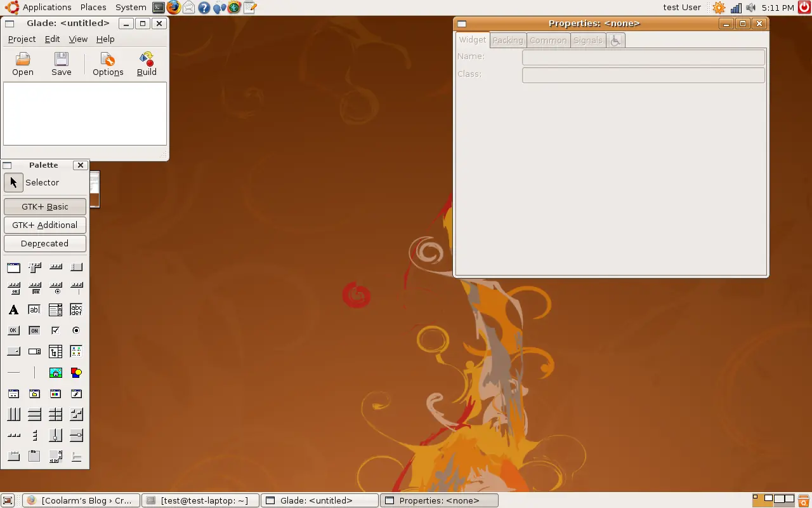812x508 pixels.
Task: Switch to Coolarm's Blog taskbar window
Action: pos(80,500)
